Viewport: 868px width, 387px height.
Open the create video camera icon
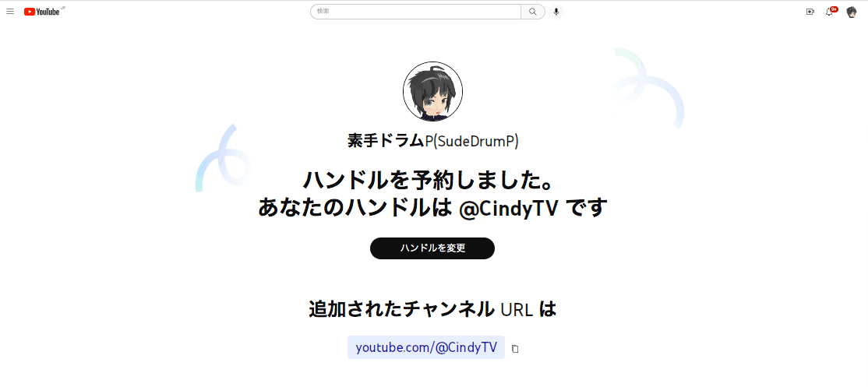(x=810, y=12)
